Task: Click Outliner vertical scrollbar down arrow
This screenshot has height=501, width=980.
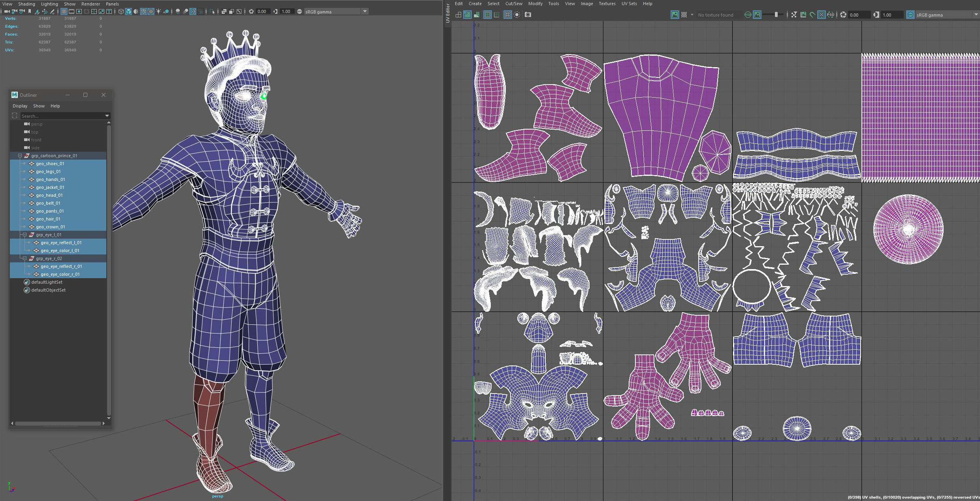Action: click(x=109, y=418)
